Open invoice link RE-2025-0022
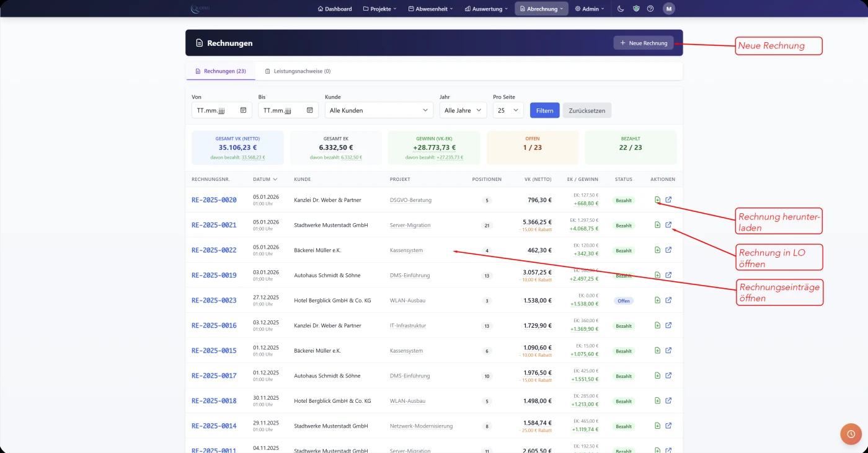 214,250
